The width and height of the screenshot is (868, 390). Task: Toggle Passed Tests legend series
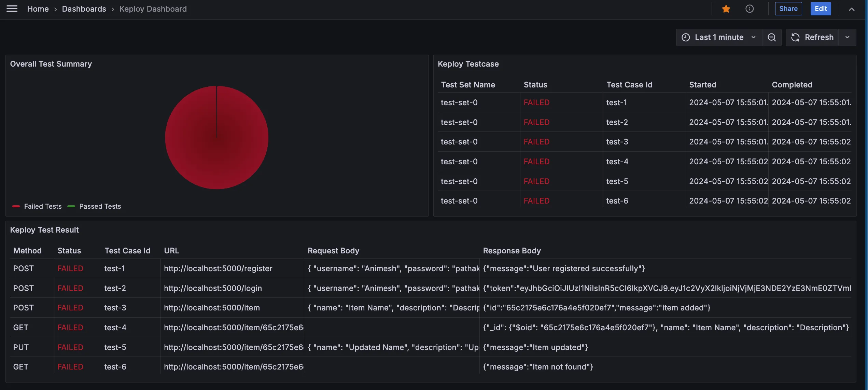pos(94,206)
